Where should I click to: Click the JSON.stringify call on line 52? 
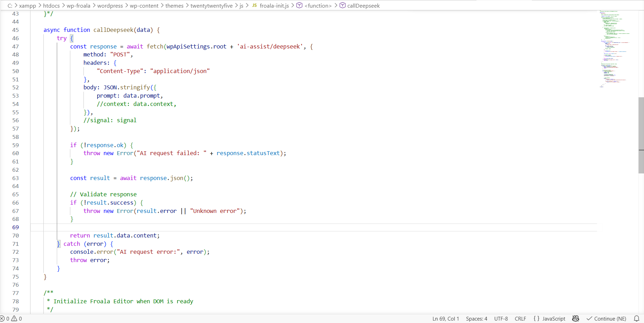127,87
